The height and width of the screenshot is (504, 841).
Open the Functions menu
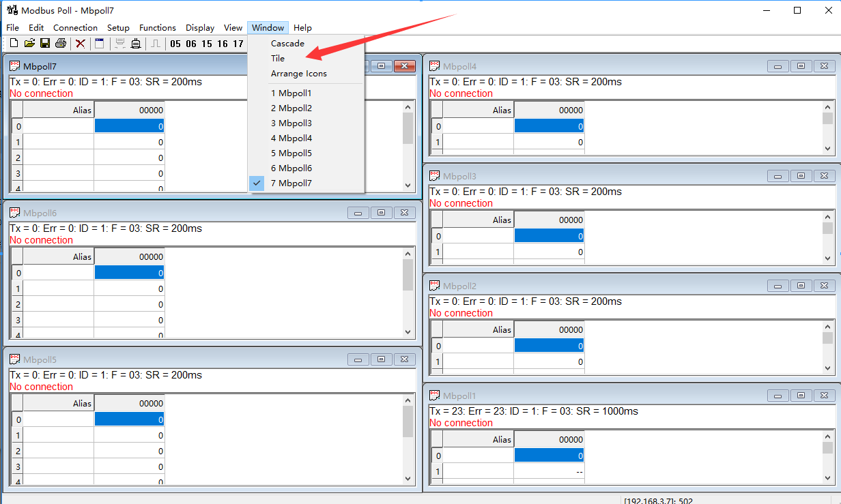click(158, 28)
